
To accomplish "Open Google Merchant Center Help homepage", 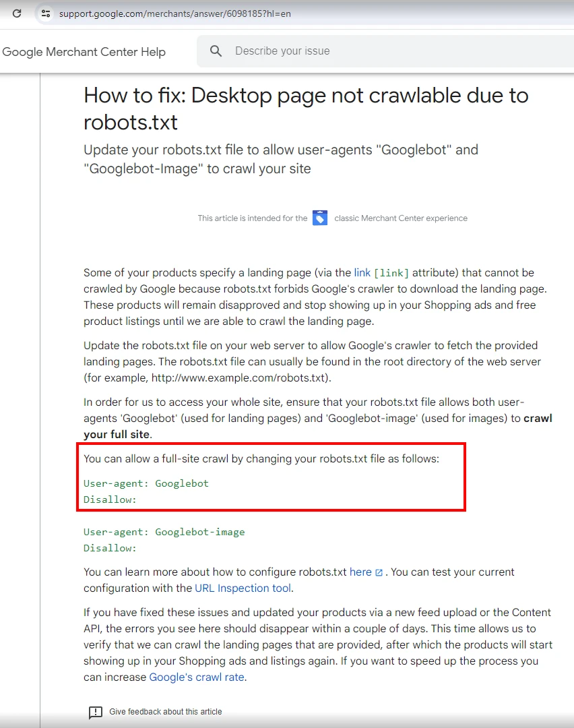I will [x=84, y=52].
